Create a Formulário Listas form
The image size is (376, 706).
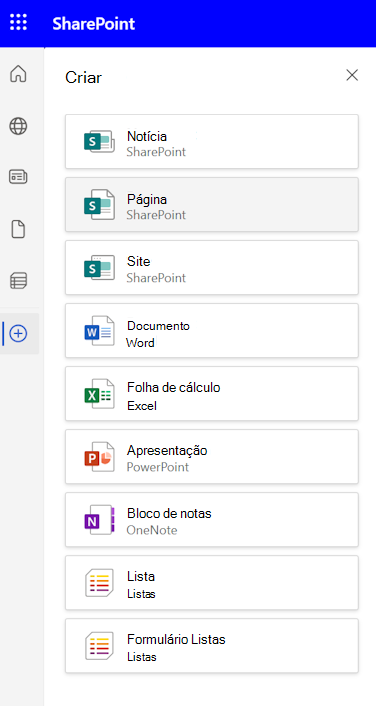(212, 646)
